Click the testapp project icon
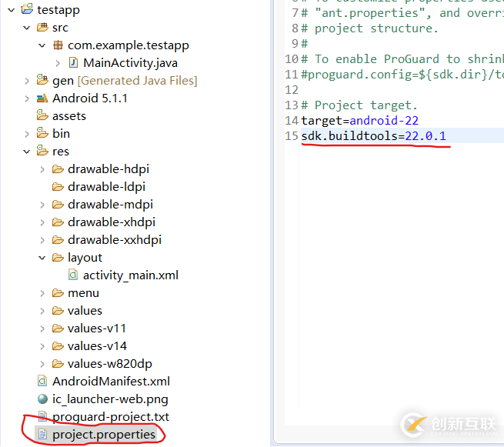 click(x=27, y=9)
